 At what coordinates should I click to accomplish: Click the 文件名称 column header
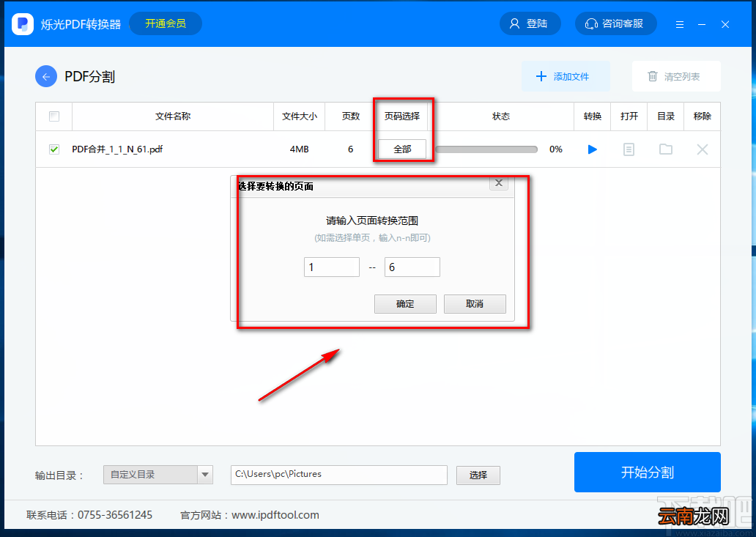pos(173,116)
